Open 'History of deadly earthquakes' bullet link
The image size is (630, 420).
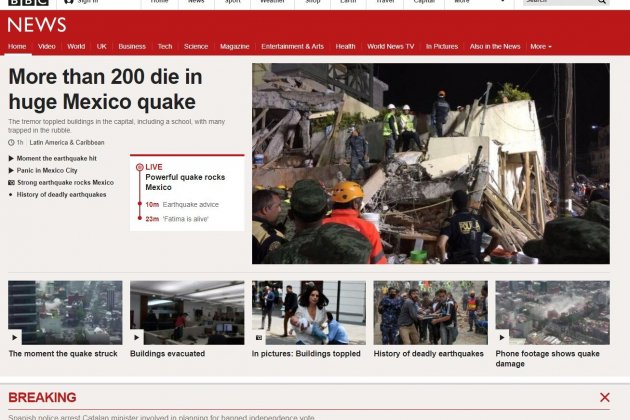[61, 195]
